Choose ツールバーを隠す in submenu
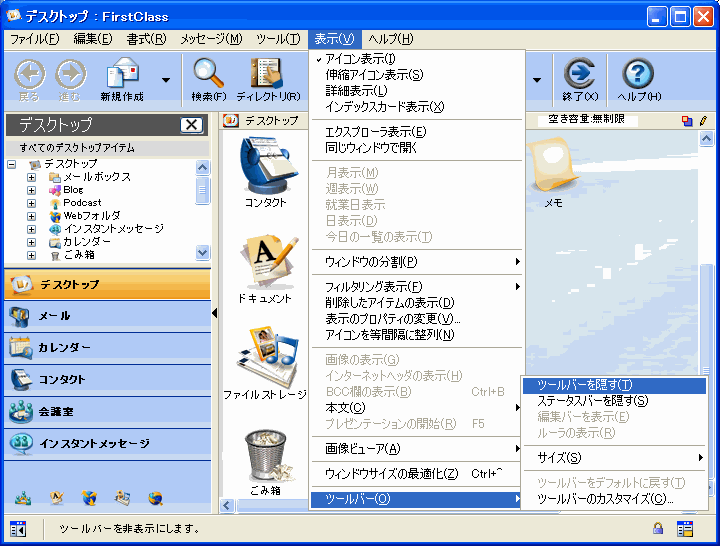 click(x=584, y=385)
